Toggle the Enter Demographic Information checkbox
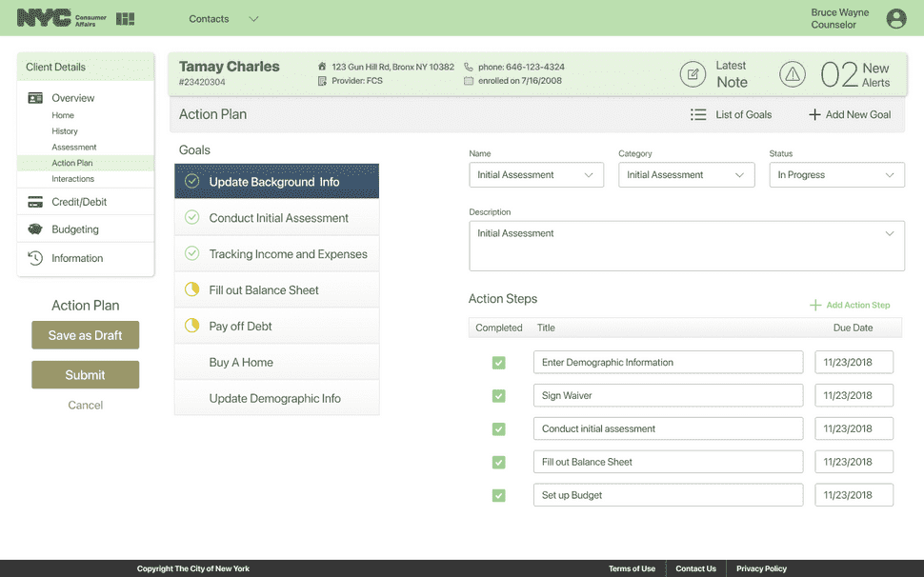This screenshot has width=924, height=577. pyautogui.click(x=498, y=362)
